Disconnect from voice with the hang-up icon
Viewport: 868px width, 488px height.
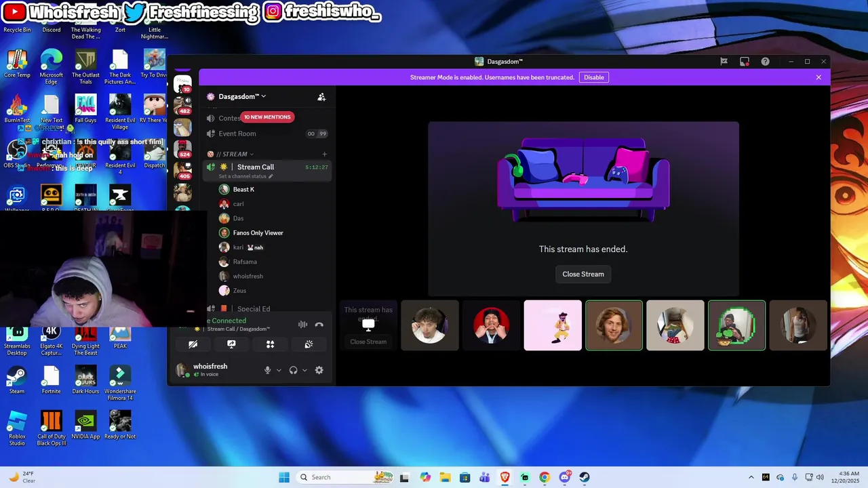pyautogui.click(x=319, y=325)
